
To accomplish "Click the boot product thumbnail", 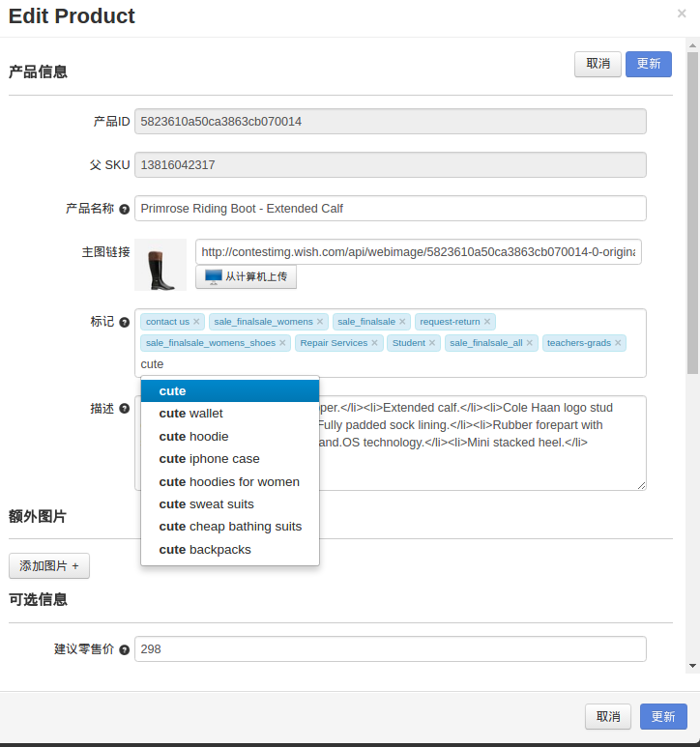I will pos(160,265).
